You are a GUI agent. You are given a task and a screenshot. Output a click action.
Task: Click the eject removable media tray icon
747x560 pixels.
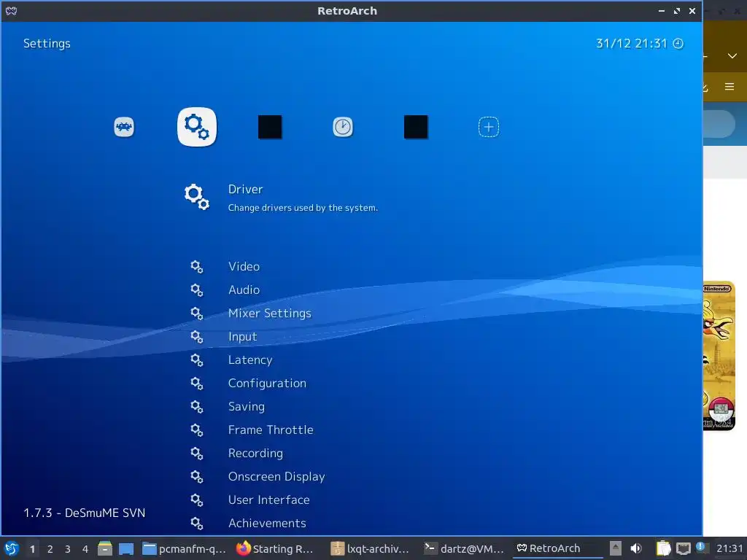[616, 549]
